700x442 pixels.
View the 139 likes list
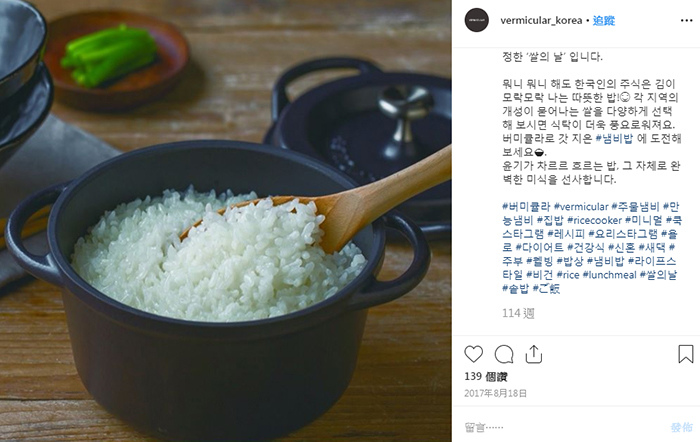486,376
